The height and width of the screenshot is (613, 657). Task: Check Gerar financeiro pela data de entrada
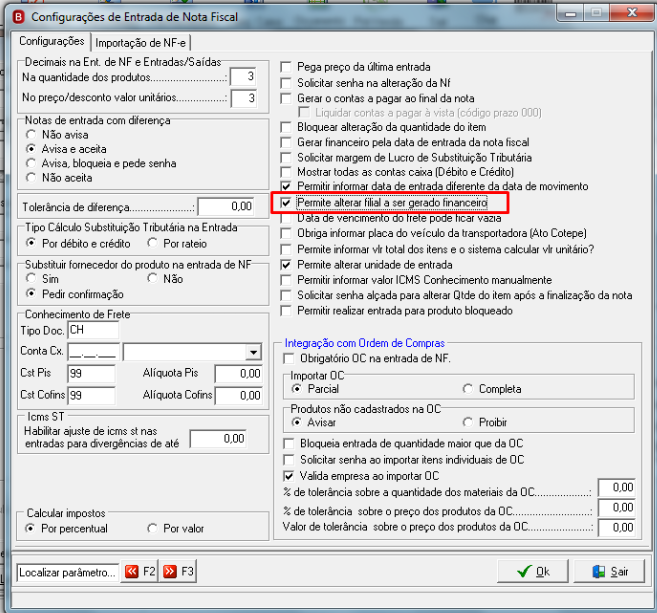coord(286,142)
